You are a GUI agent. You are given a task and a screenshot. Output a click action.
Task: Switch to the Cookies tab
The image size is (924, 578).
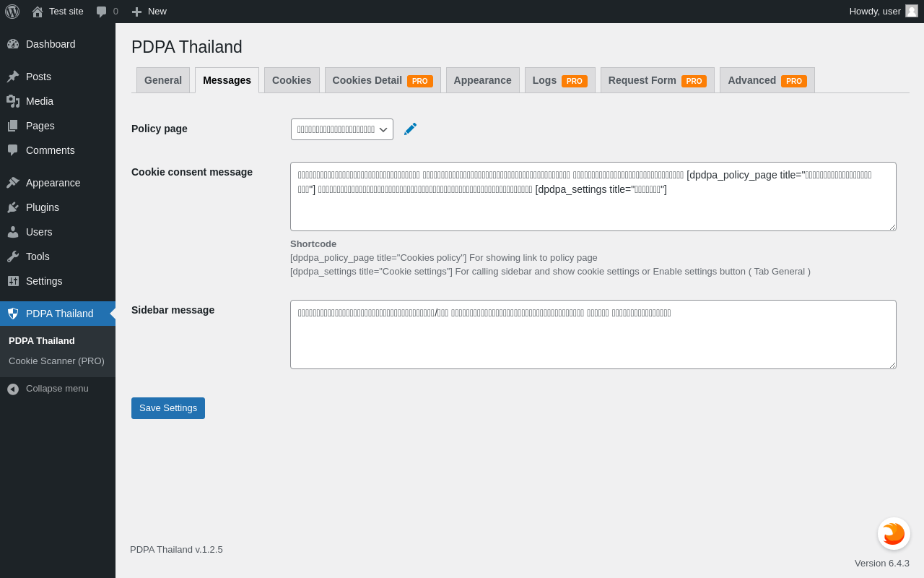pos(292,80)
